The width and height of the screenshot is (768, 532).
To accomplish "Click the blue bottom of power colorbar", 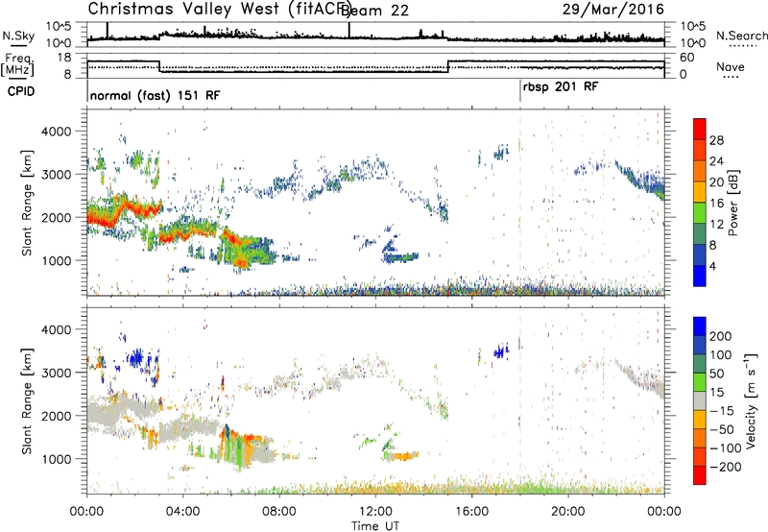I will pyautogui.click(x=700, y=276).
